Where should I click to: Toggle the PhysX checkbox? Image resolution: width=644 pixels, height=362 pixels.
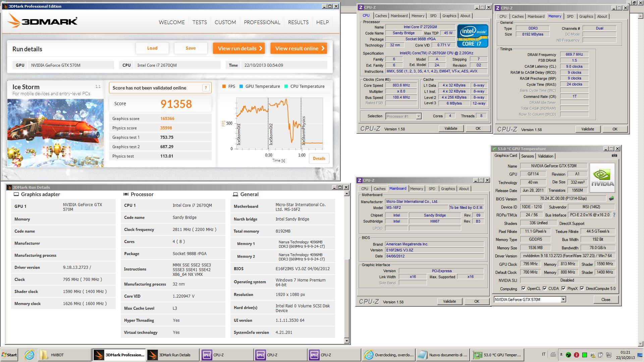(x=563, y=288)
